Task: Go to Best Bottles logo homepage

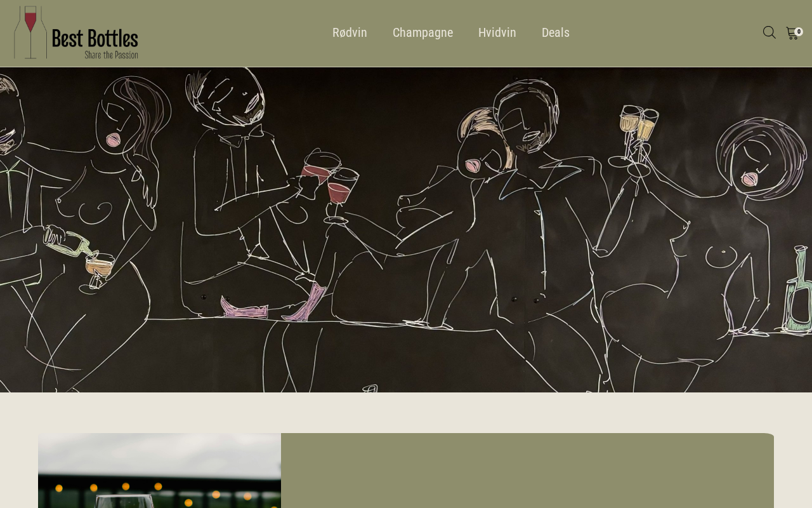Action: (76, 33)
